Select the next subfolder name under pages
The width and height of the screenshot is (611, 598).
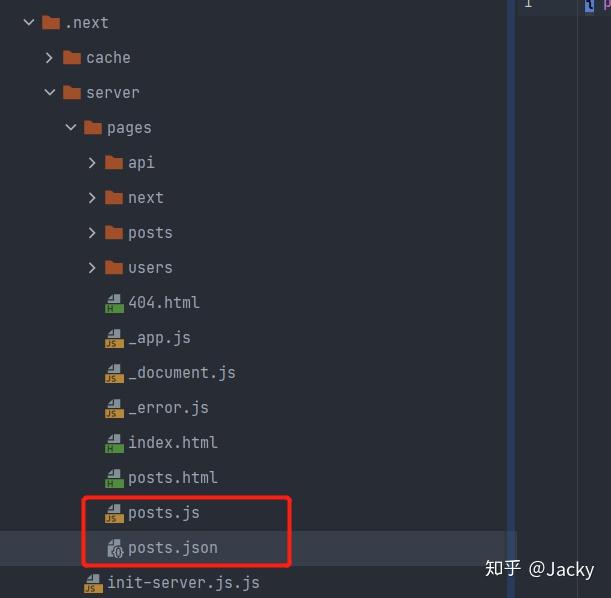click(146, 198)
